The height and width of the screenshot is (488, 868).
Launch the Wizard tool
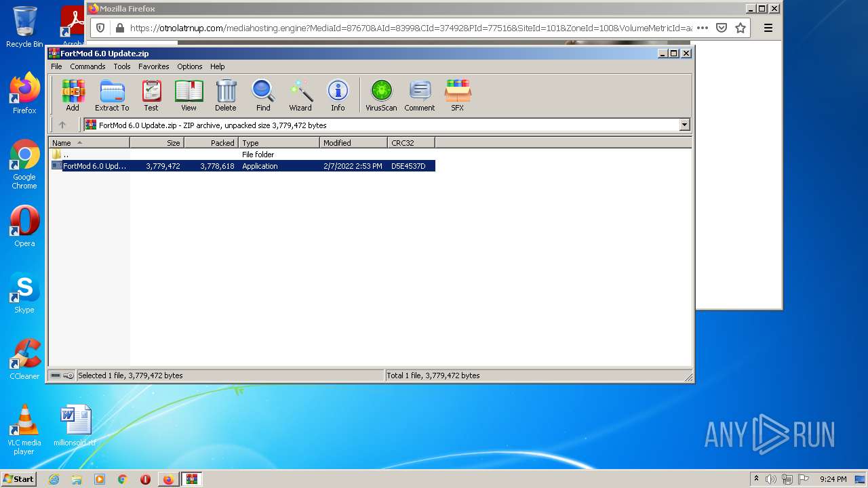[x=300, y=95]
